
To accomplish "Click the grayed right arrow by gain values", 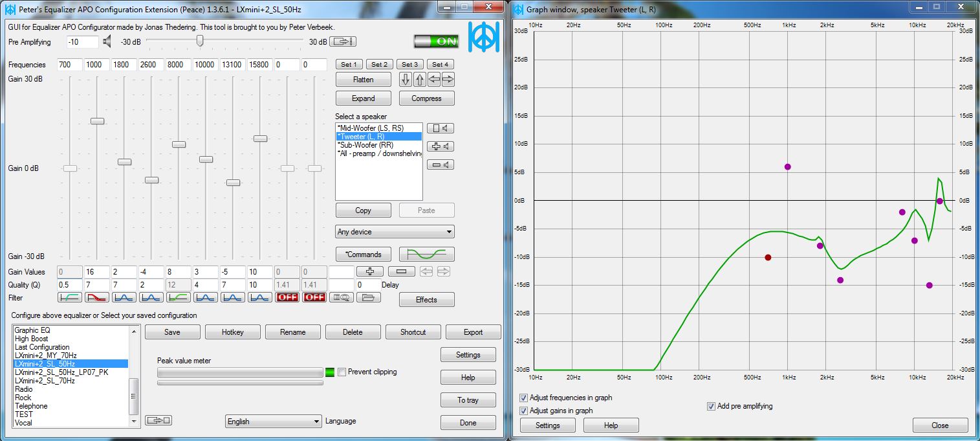I will tap(443, 272).
